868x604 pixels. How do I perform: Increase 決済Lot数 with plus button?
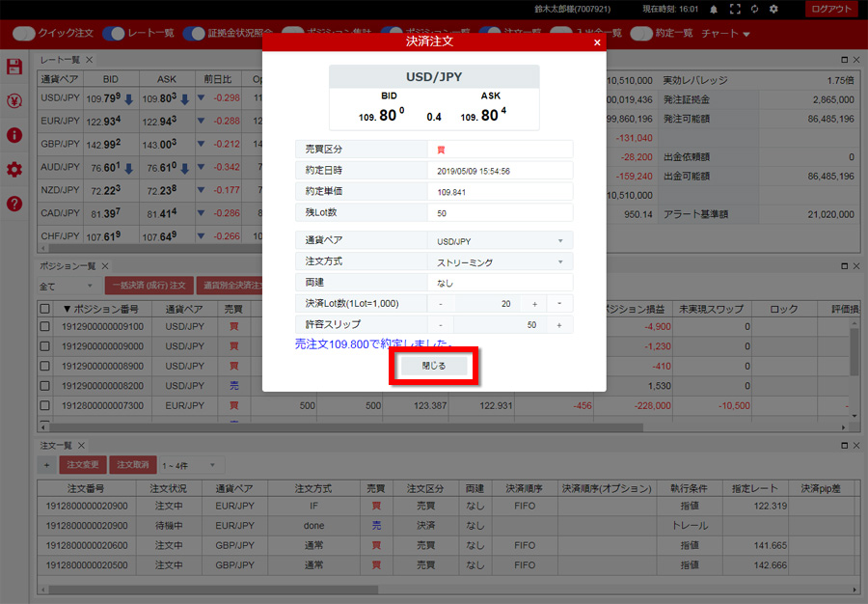click(x=534, y=304)
